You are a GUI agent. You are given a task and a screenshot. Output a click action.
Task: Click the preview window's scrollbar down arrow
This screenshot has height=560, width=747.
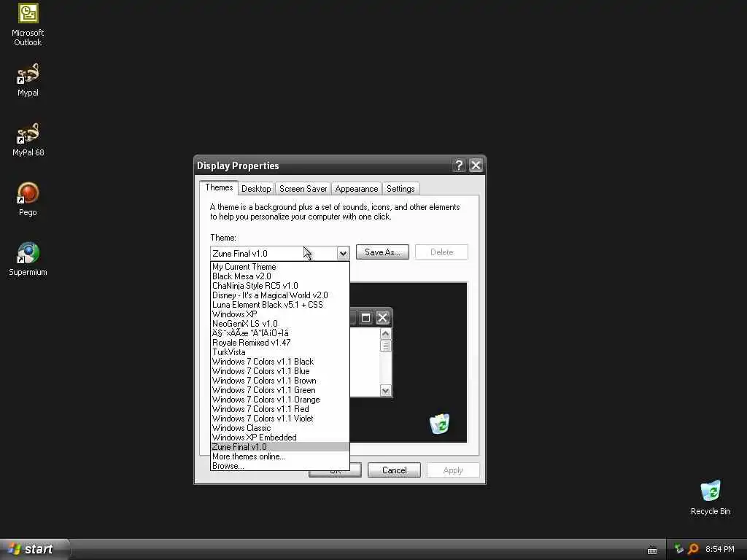coord(385,391)
